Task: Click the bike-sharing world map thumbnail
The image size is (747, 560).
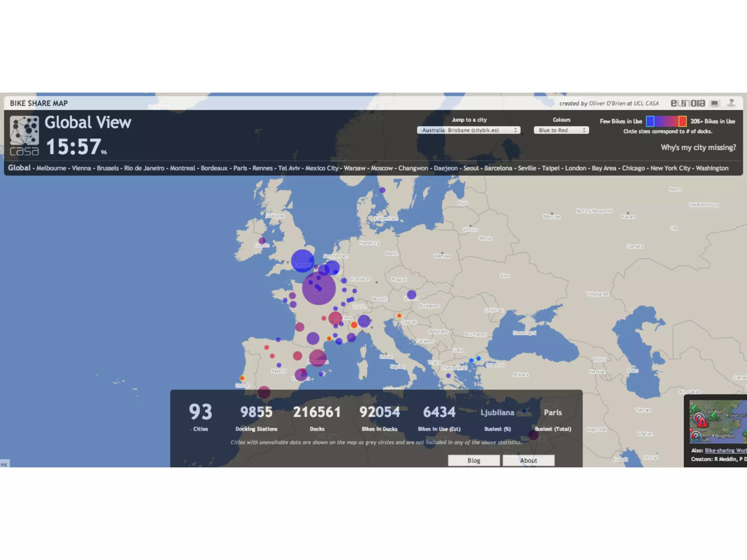Action: [x=717, y=422]
